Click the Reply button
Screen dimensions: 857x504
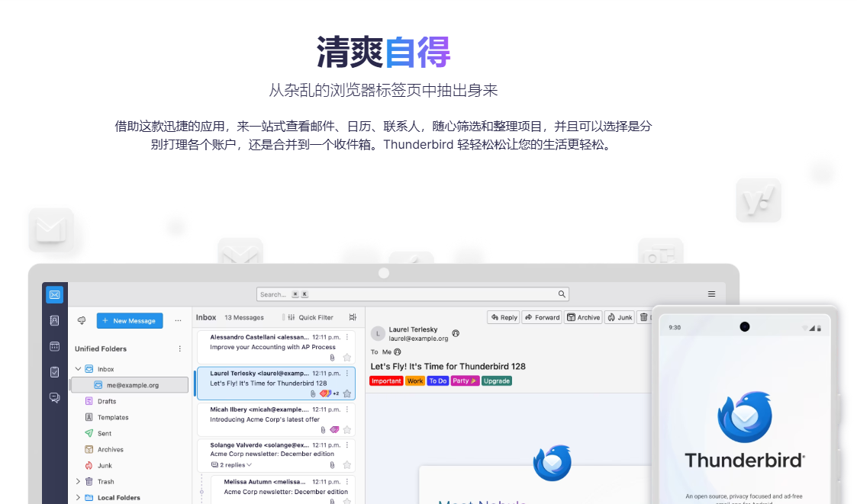[x=504, y=317]
